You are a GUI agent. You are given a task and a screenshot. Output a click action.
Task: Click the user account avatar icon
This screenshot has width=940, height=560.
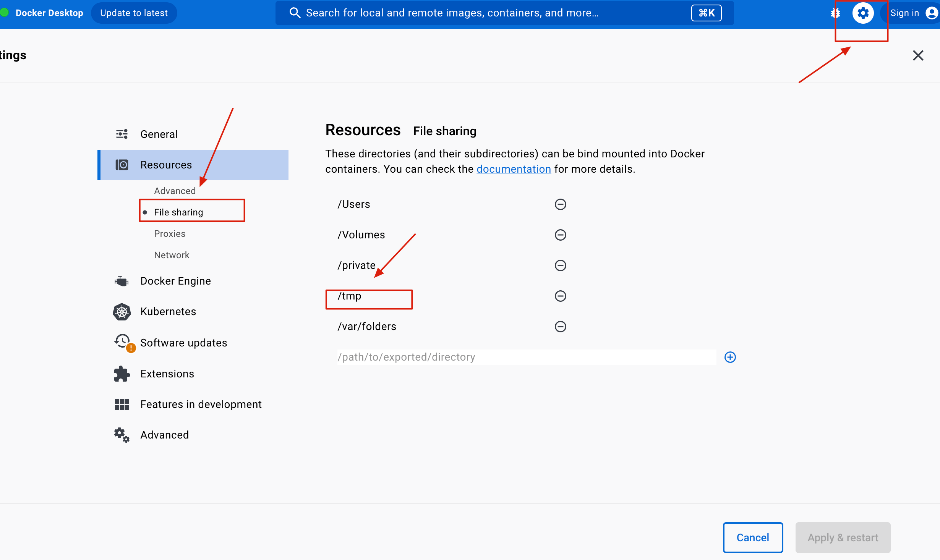[x=932, y=13]
